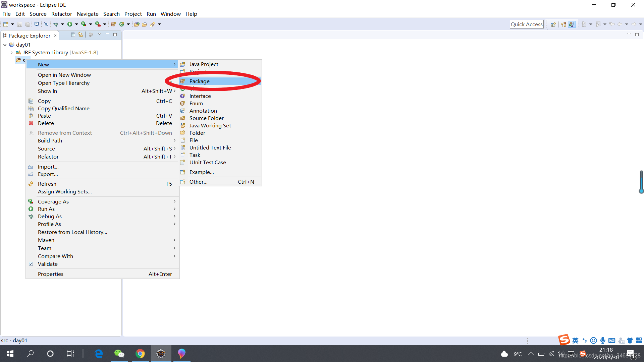Open Google Chrome from the taskbar
The width and height of the screenshot is (644, 362).
140,354
